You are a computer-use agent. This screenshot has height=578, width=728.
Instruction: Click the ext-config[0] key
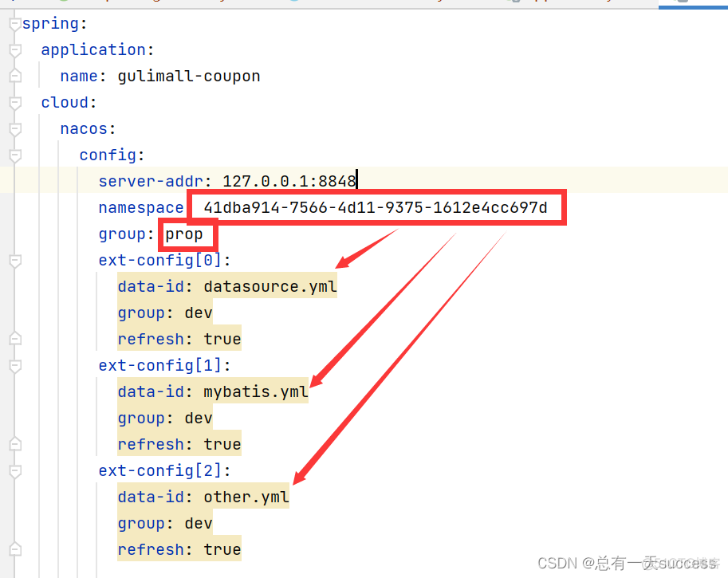point(159,261)
